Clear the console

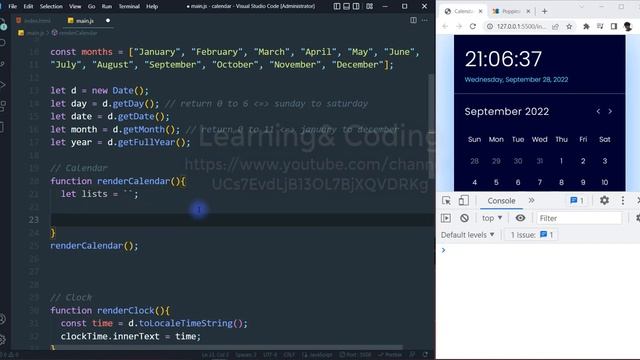[464, 218]
